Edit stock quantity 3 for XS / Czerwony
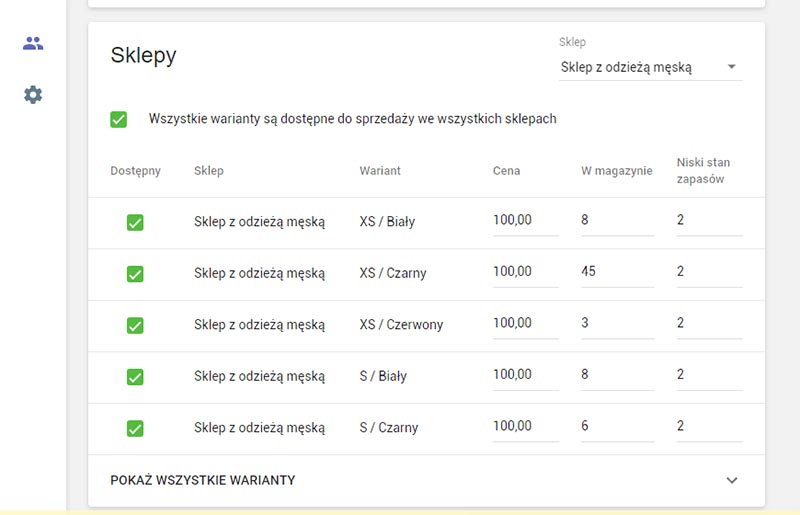 pyautogui.click(x=617, y=324)
